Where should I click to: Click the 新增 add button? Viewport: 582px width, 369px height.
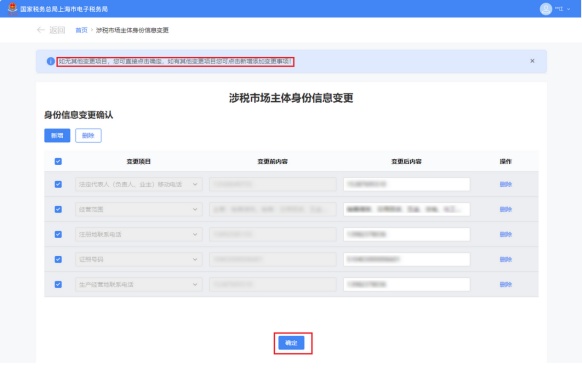pos(57,135)
